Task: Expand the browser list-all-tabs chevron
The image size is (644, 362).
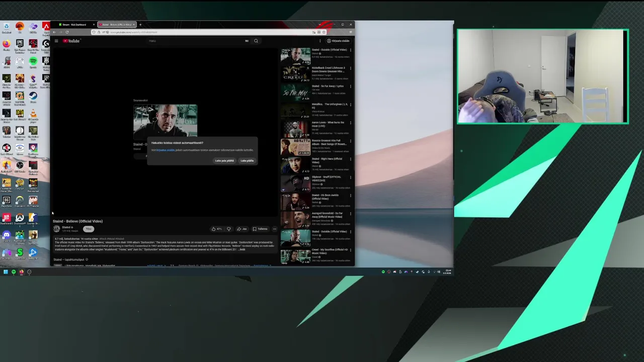Action: coord(320,25)
